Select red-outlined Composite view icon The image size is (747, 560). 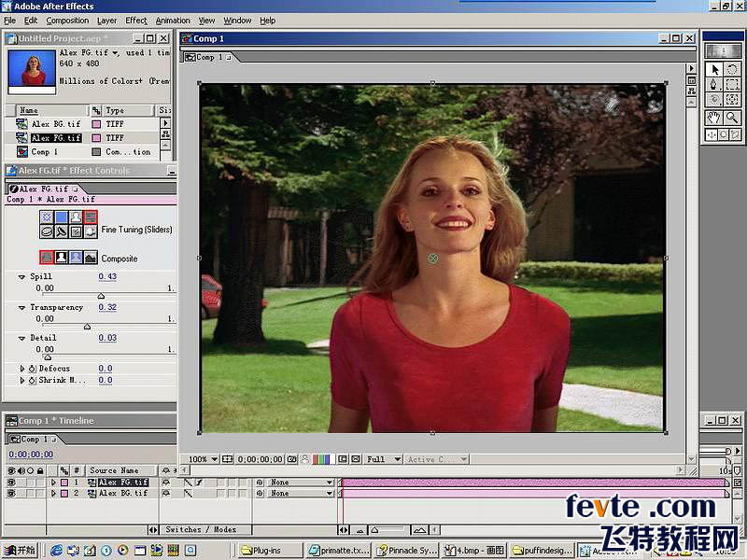[47, 258]
